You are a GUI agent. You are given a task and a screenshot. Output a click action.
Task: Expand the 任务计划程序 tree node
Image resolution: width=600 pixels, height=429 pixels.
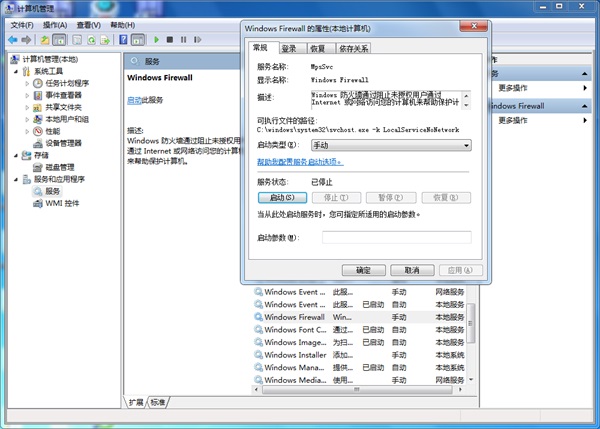coord(25,83)
